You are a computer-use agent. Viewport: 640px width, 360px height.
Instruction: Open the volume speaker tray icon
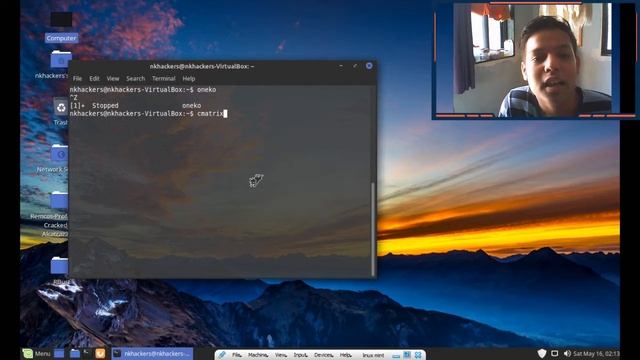click(567, 353)
